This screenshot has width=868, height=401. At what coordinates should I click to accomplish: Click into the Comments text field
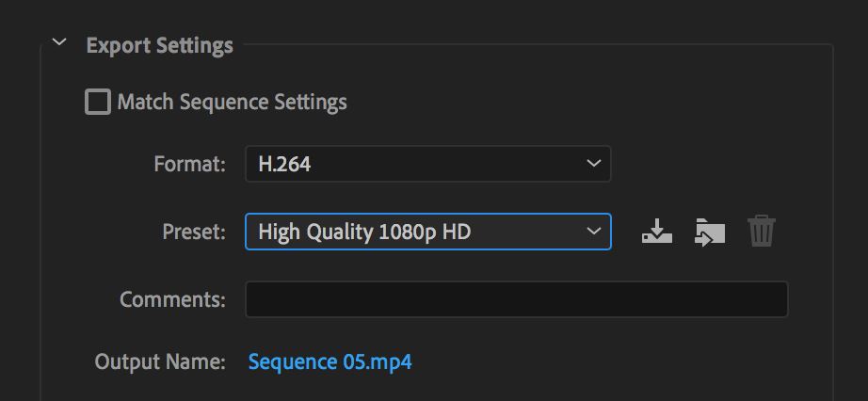click(x=516, y=299)
